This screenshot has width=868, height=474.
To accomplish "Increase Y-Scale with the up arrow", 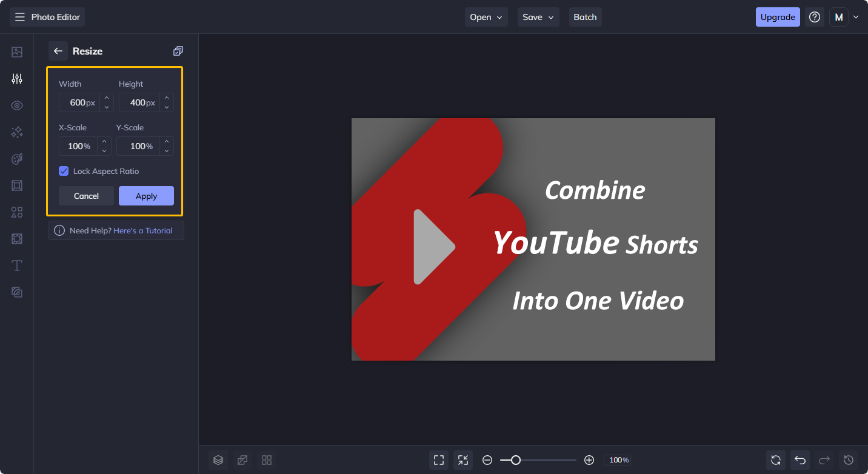I will click(167, 141).
